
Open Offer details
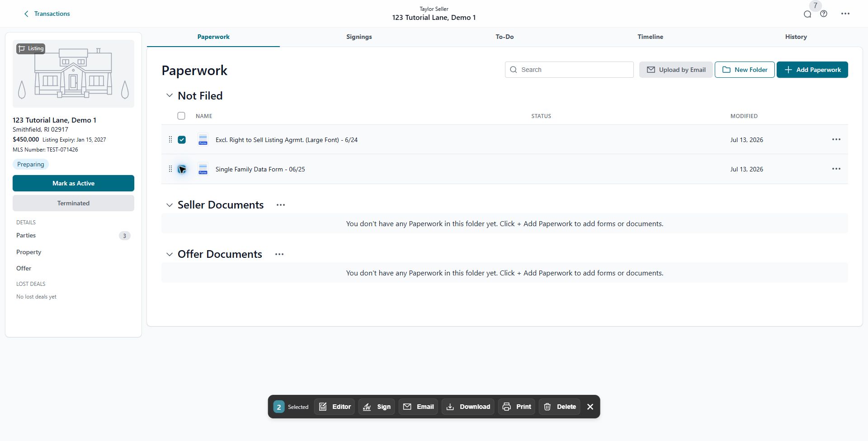pos(24,268)
